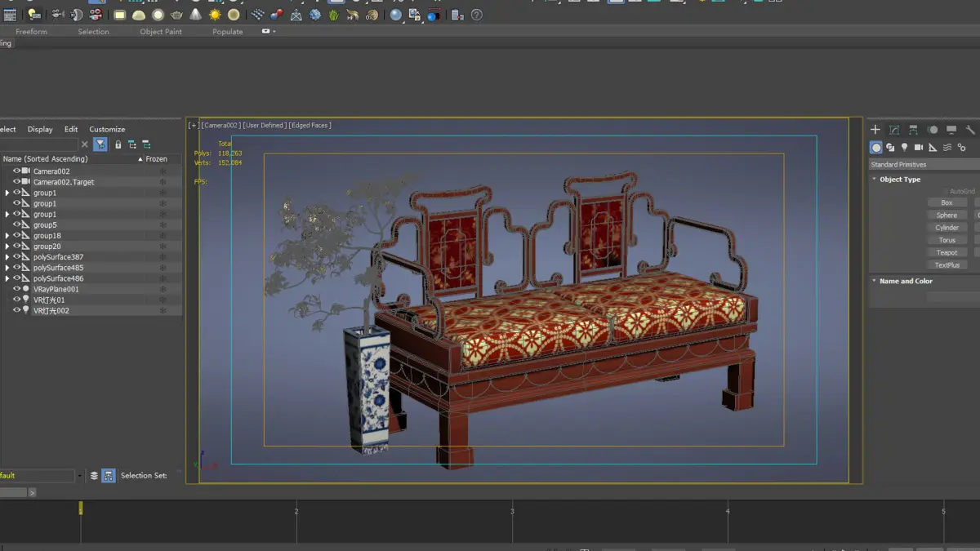980x551 pixels.
Task: Switch to the Populate ribbon tab
Action: [227, 32]
